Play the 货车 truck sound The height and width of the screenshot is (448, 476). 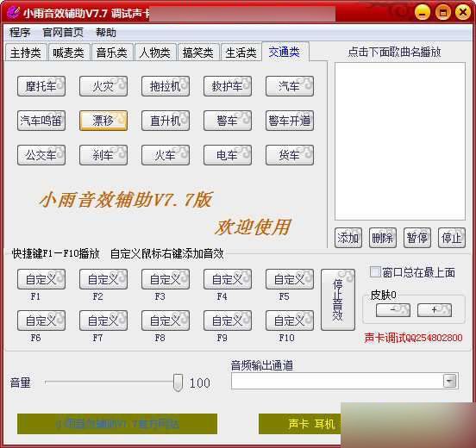coord(290,155)
